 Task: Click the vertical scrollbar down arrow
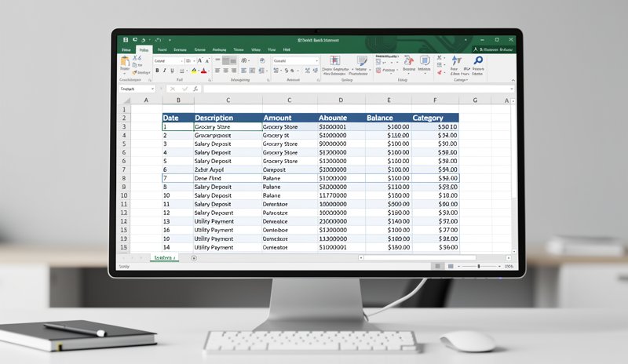pos(514,252)
